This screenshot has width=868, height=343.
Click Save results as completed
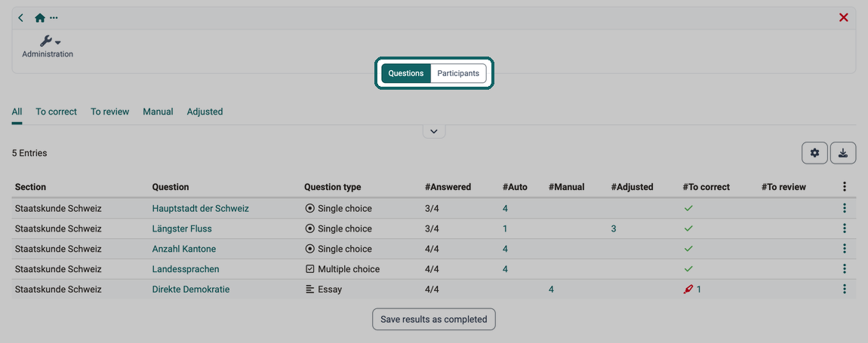[x=434, y=319]
